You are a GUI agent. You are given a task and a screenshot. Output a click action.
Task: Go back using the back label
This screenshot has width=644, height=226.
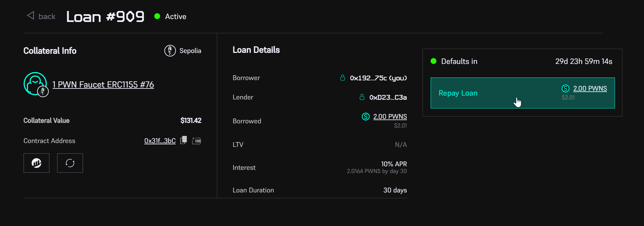pyautogui.click(x=47, y=16)
